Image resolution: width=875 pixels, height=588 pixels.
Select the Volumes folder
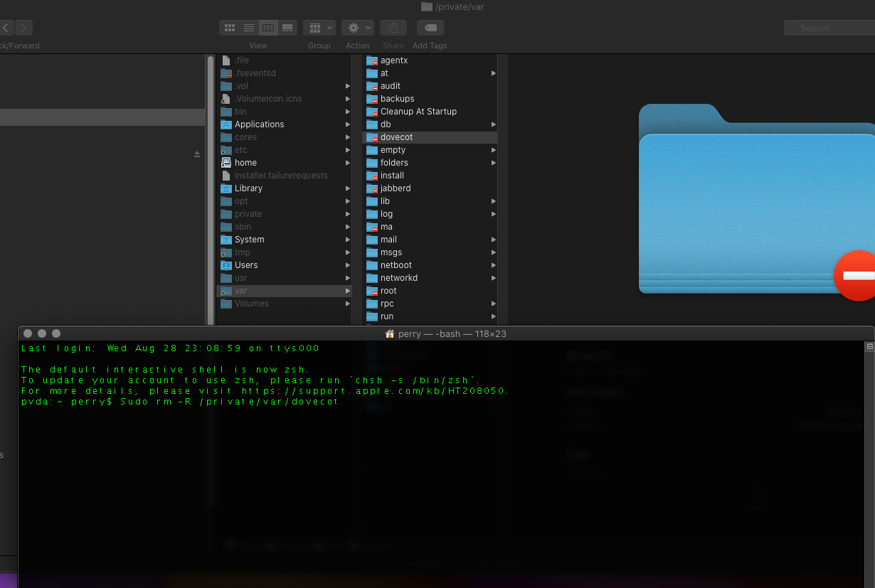285,304
